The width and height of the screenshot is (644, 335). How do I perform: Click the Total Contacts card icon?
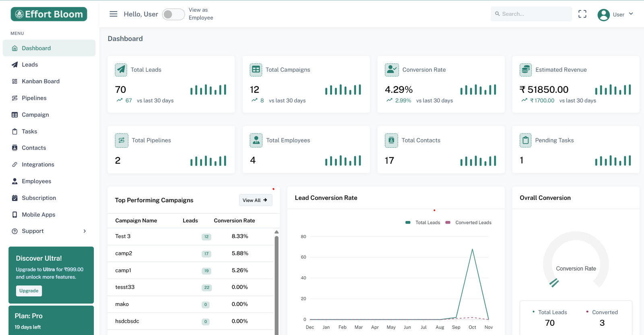(x=391, y=140)
